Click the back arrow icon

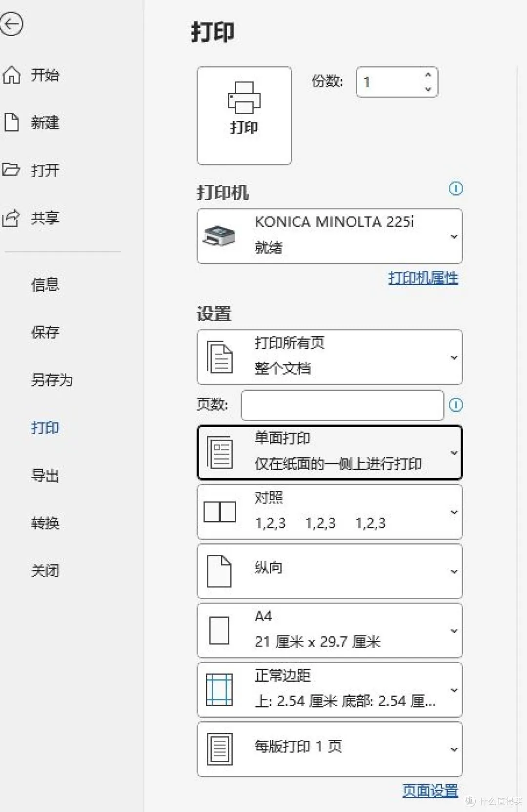tap(12, 24)
